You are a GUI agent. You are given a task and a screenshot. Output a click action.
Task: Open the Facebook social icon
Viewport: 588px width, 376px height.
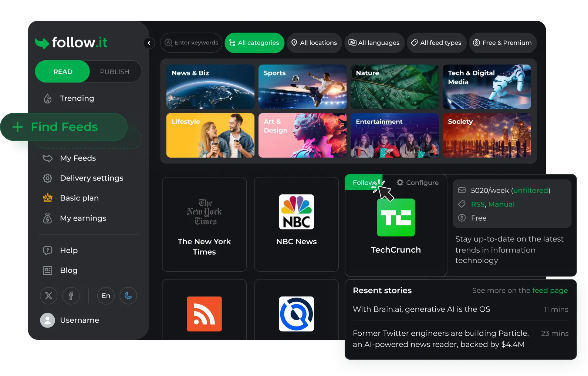point(71,296)
